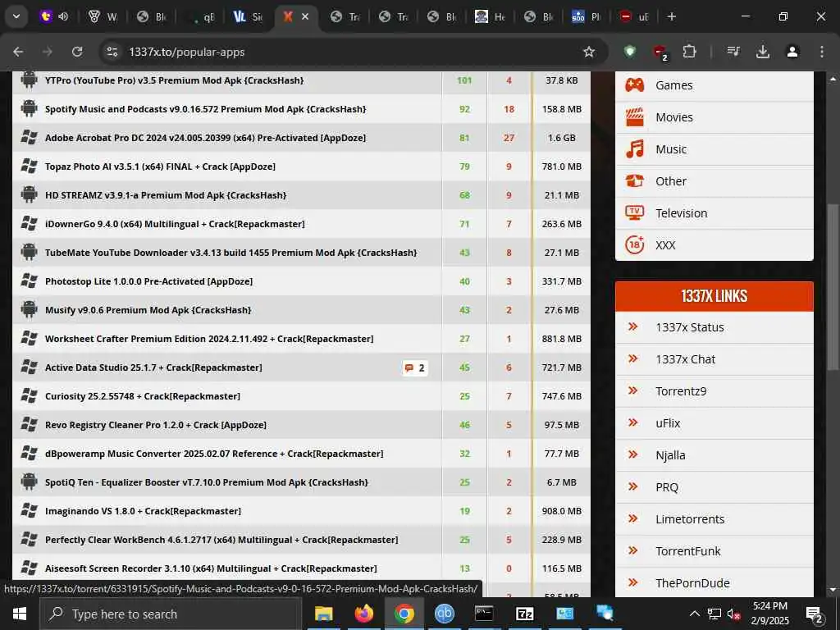The height and width of the screenshot is (630, 840).
Task: Click the address bar URL field
Action: point(354,52)
